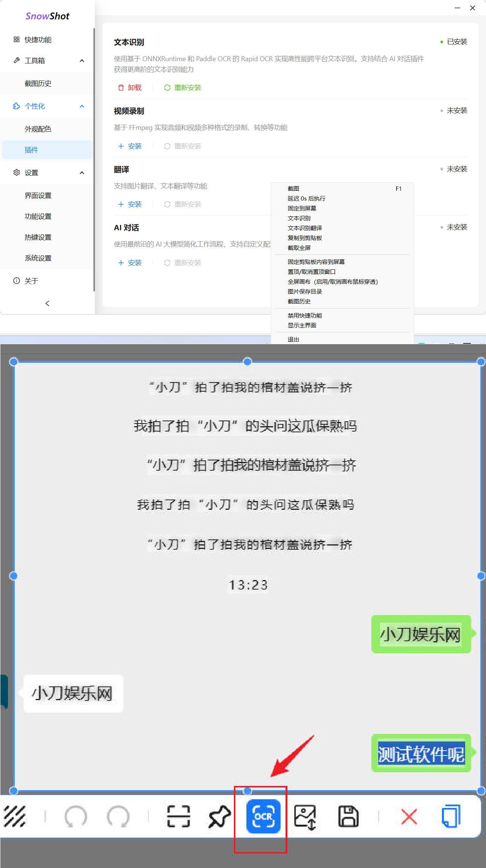Install the 视频录制 plugin

[x=130, y=146]
